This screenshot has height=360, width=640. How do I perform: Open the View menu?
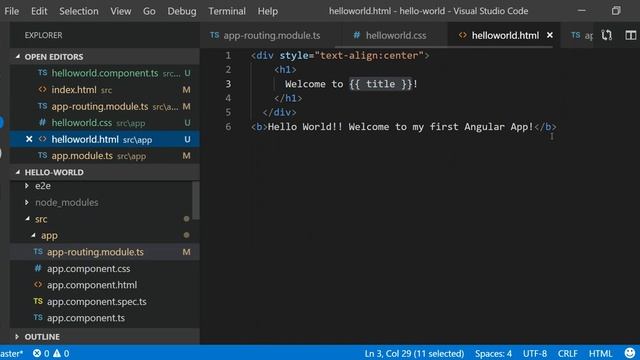coord(121,11)
